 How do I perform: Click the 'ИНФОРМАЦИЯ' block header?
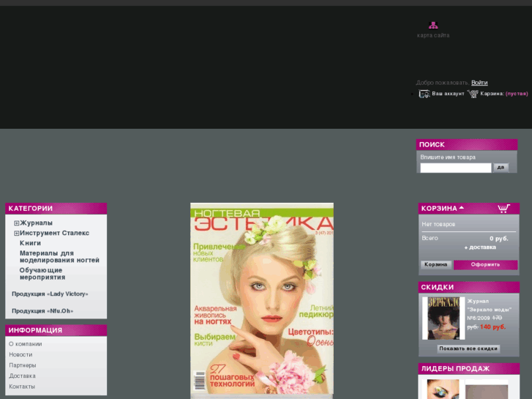pyautogui.click(x=56, y=330)
